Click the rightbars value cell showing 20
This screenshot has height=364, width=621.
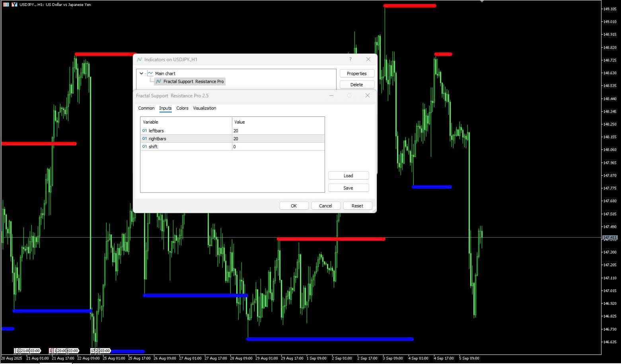(278, 139)
